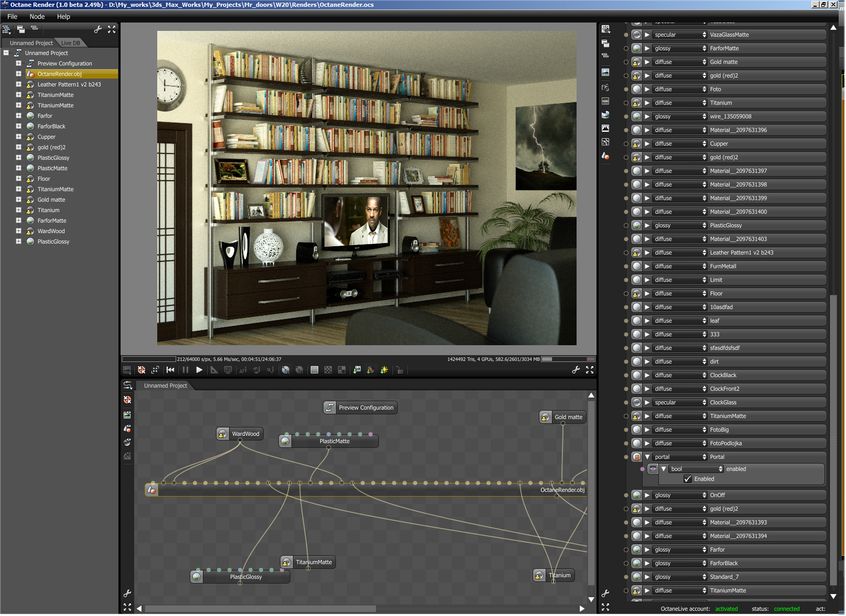This screenshot has width=846, height=616.
Task: Pause the render
Action: click(x=185, y=370)
